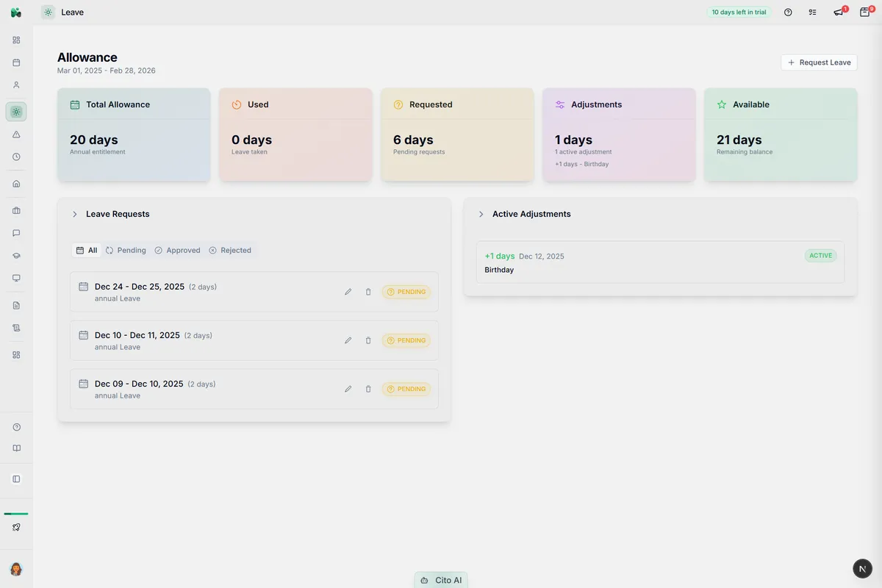
Task: Click the Requested card showing 6 days
Action: point(457,135)
